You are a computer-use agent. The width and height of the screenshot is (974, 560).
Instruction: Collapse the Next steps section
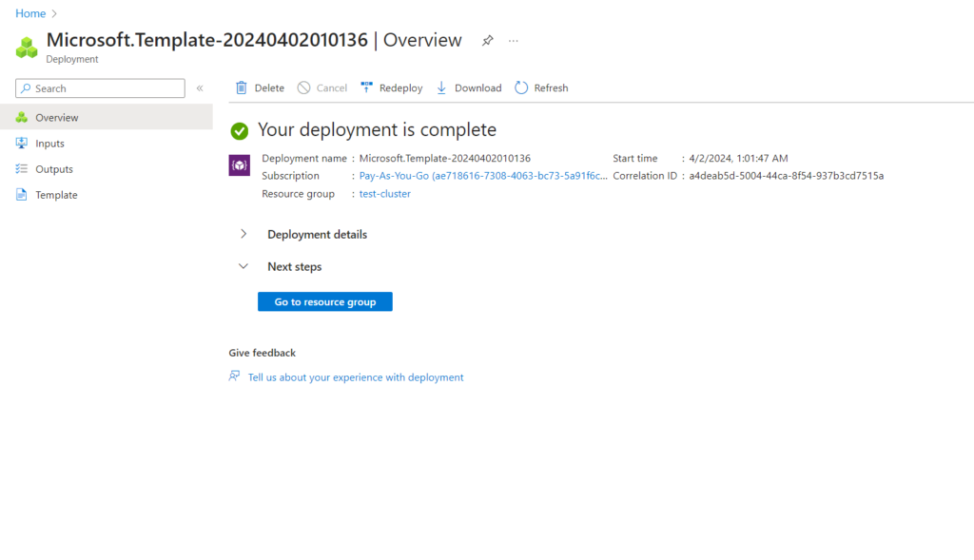(243, 266)
